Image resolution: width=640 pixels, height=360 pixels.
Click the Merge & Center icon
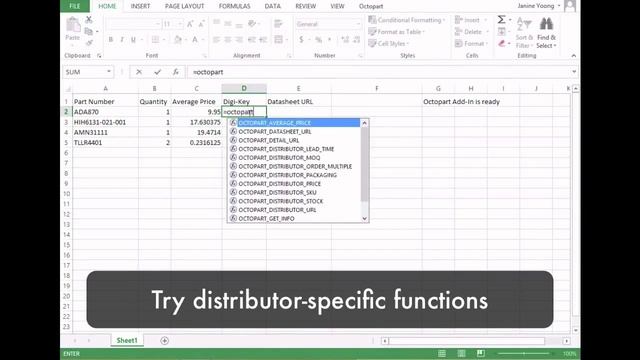click(x=279, y=40)
